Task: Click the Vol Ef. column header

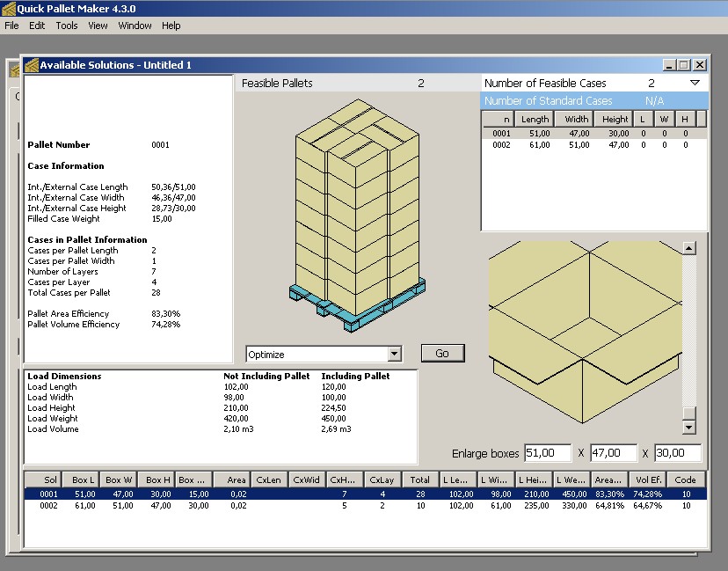Action: 648,479
